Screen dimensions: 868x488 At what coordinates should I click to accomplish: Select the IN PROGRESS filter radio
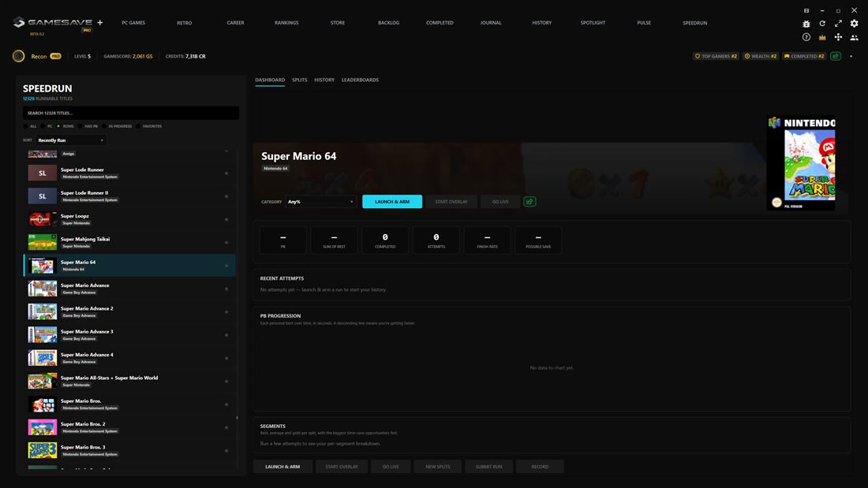tap(104, 126)
